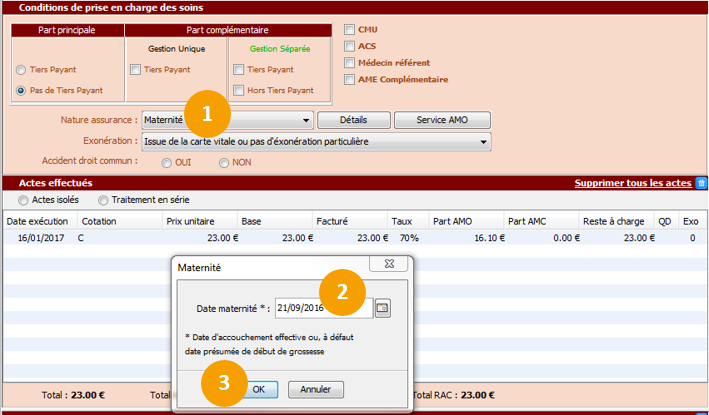Check Hors Tiers Payant under Gestion Séparée
Image resolution: width=709 pixels, height=415 pixels.
pos(238,90)
